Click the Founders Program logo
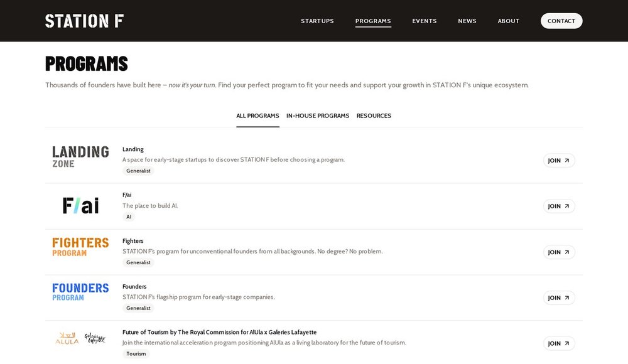This screenshot has width=628, height=364. pos(80,292)
